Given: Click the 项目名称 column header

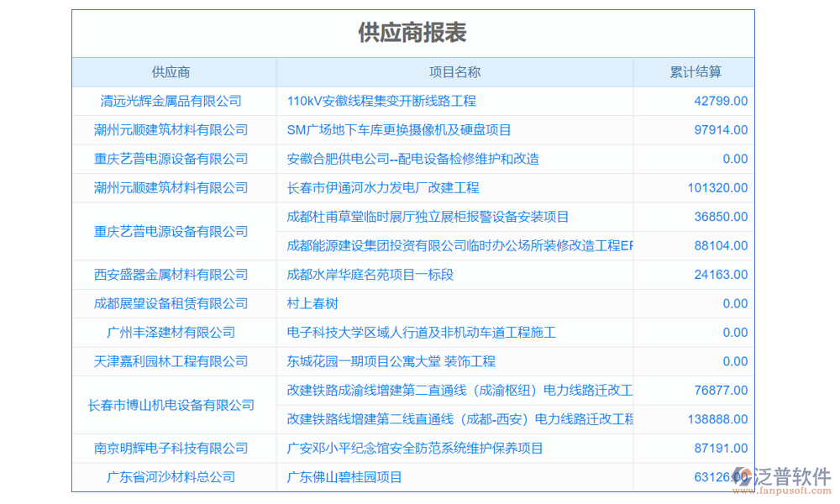Looking at the screenshot, I should click(454, 72).
